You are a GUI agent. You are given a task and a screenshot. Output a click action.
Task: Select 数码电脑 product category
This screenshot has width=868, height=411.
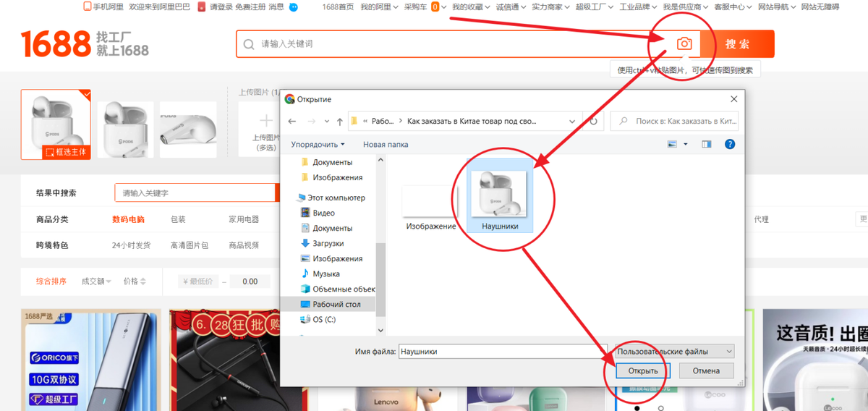pyautogui.click(x=128, y=219)
